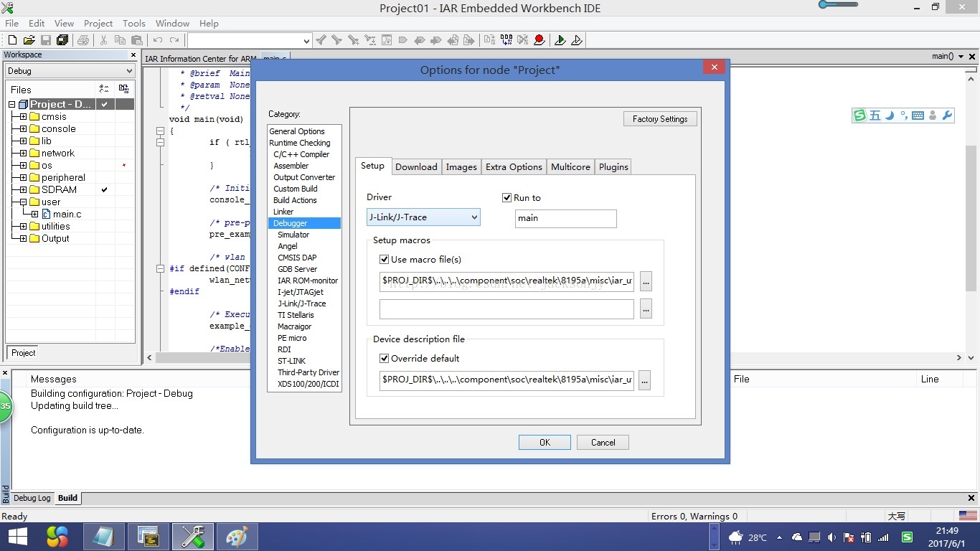Click the Toggle Breakpoint red dot icon
Viewport: 980px width, 551px height.
click(539, 40)
